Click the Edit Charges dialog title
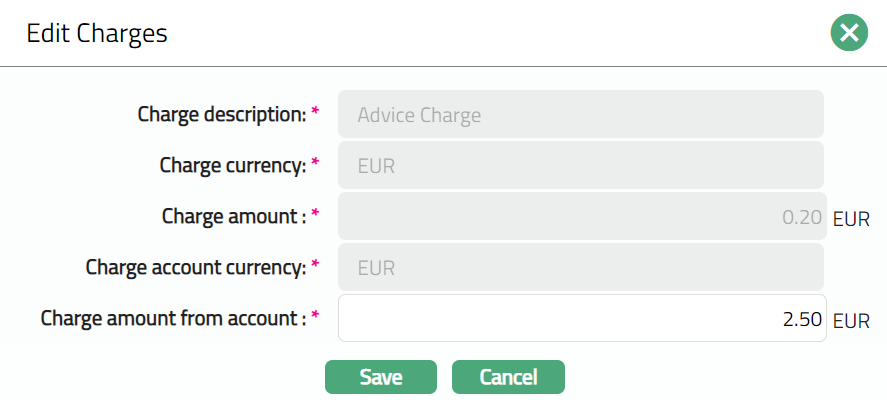This screenshot has height=400, width=887. tap(97, 34)
